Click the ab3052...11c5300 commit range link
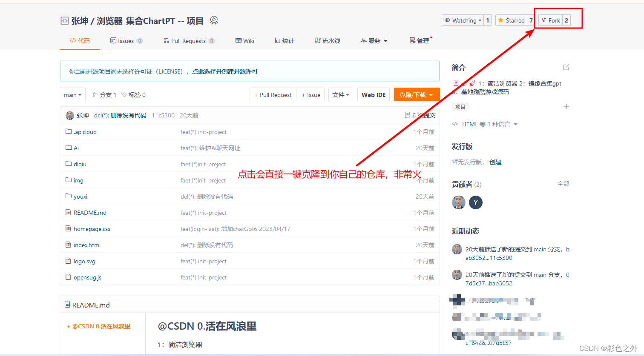The height and width of the screenshot is (356, 644). 489,258
